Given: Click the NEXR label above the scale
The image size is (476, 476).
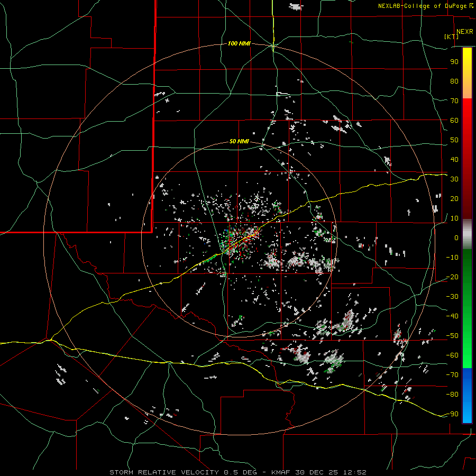Looking at the screenshot, I should (465, 32).
